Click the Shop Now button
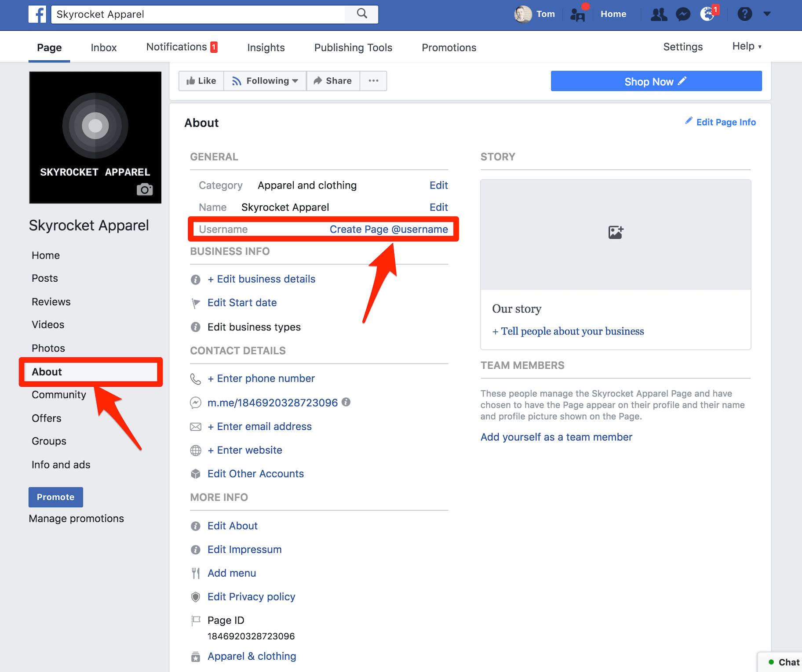This screenshot has width=802, height=672. click(656, 81)
